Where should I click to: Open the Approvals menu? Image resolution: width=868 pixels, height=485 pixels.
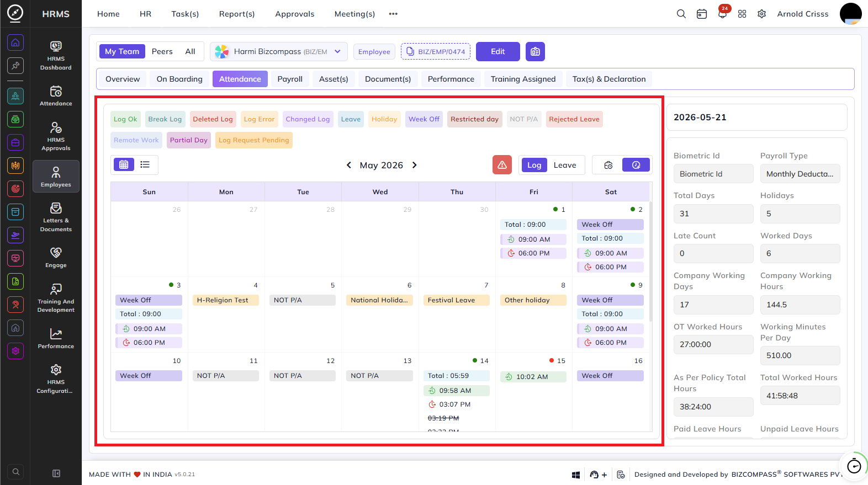pyautogui.click(x=295, y=14)
